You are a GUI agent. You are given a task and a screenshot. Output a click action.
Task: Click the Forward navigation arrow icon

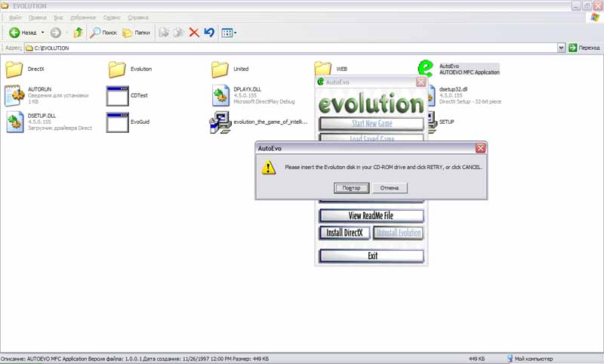pyautogui.click(x=56, y=32)
